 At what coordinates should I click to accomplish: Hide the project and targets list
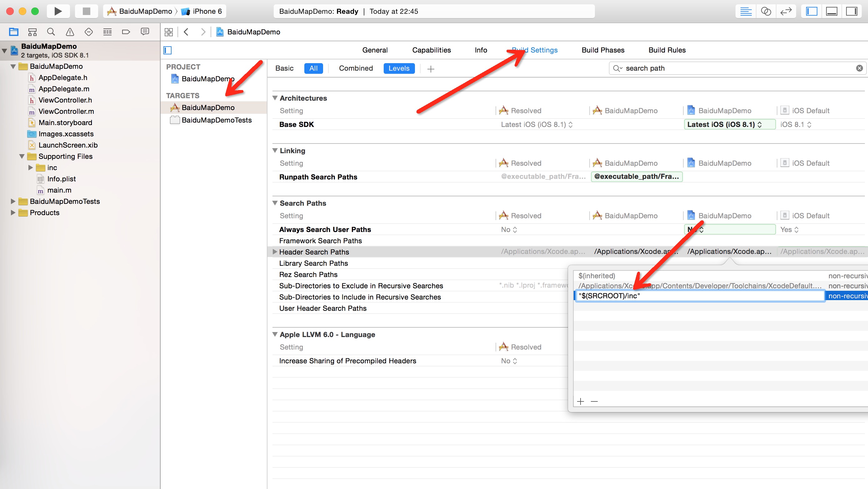pyautogui.click(x=167, y=50)
